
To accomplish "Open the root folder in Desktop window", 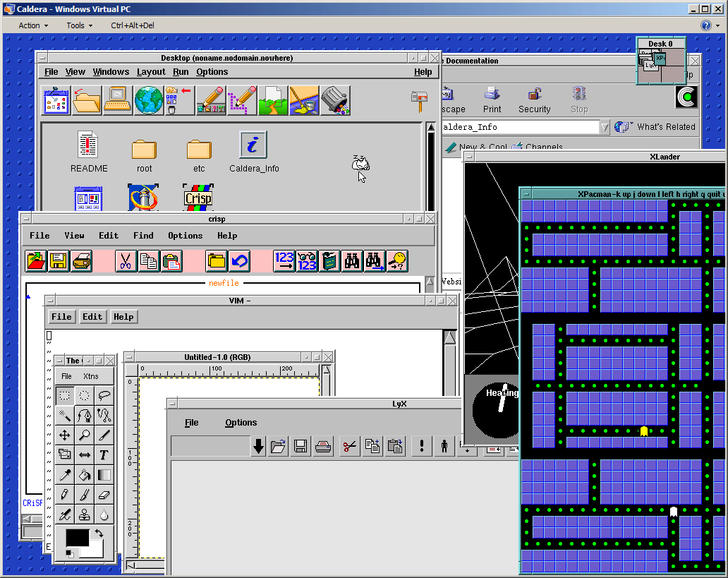I will (x=144, y=156).
